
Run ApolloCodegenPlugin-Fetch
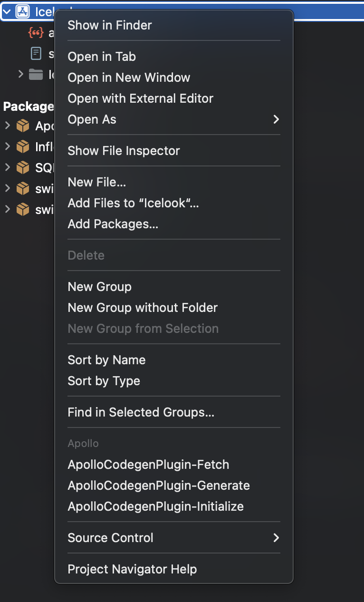[x=174, y=465]
